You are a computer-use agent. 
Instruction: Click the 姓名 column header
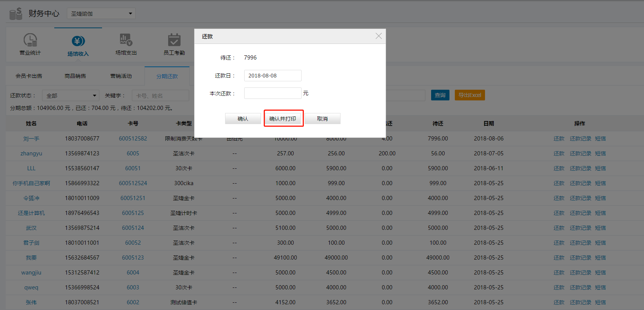click(x=31, y=124)
